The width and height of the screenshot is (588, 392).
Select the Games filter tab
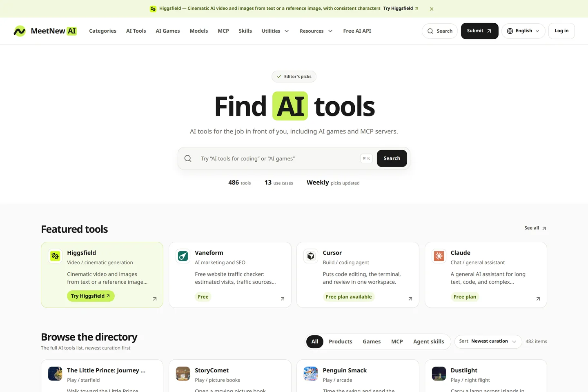[372, 342]
